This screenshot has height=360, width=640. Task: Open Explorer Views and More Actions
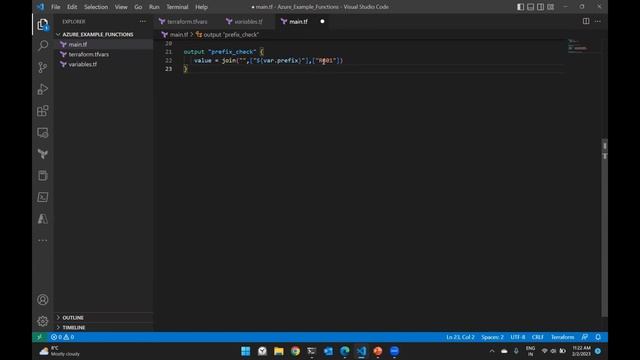[142, 21]
